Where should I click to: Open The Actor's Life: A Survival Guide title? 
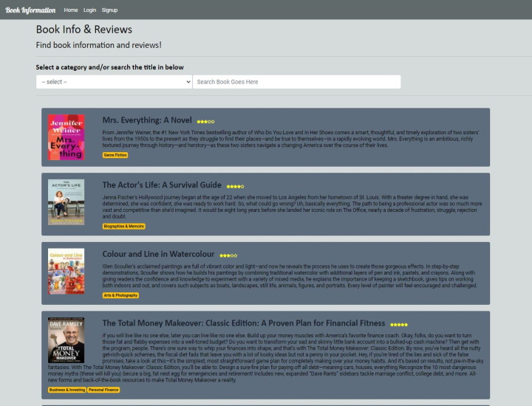(x=162, y=185)
